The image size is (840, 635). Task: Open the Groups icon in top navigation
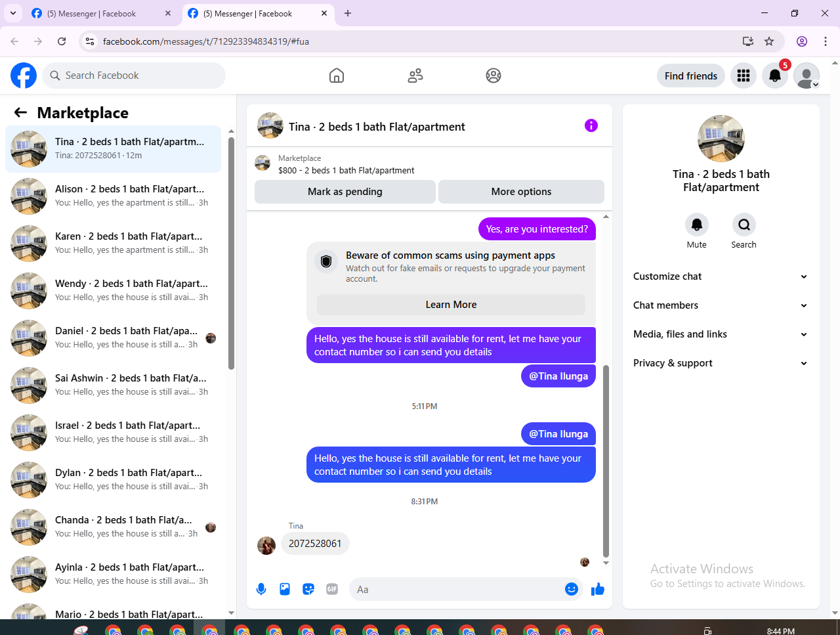pyautogui.click(x=493, y=76)
